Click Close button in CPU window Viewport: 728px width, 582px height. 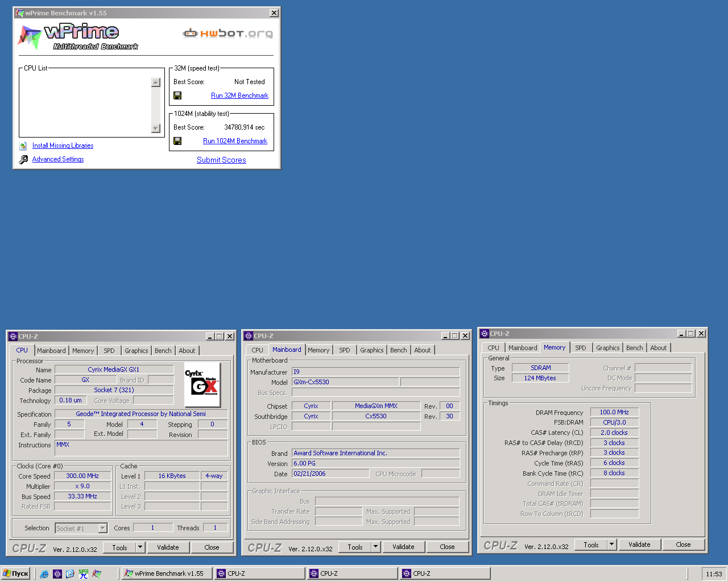click(212, 547)
